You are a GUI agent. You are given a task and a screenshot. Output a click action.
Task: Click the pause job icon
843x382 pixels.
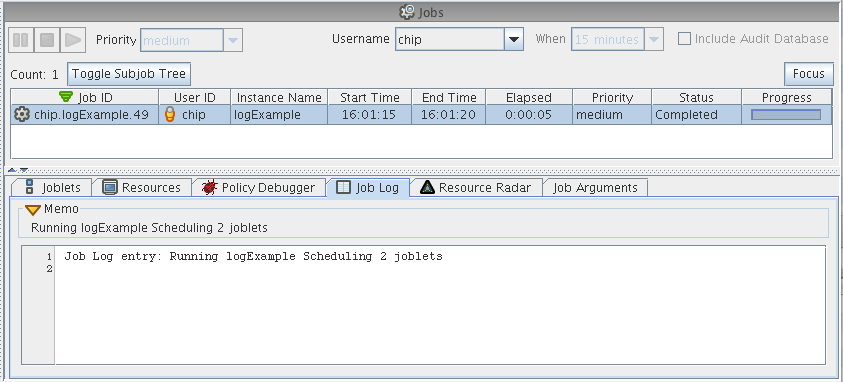click(21, 40)
